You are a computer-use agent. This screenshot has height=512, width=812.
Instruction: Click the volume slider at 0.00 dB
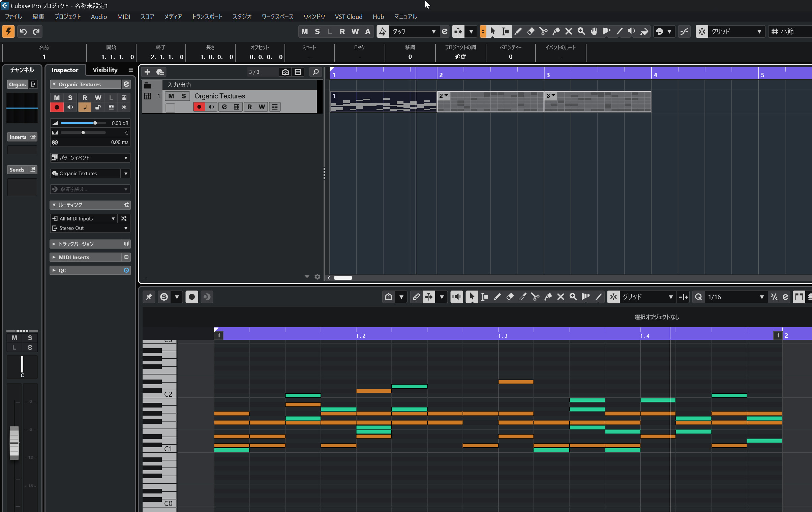click(x=83, y=123)
